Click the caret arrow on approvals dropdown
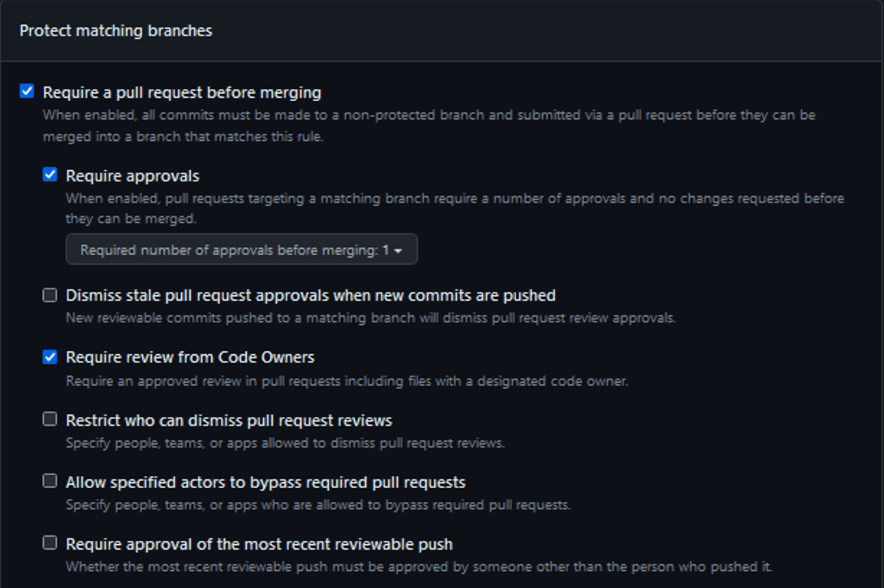This screenshot has height=588, width=884. pyautogui.click(x=398, y=251)
